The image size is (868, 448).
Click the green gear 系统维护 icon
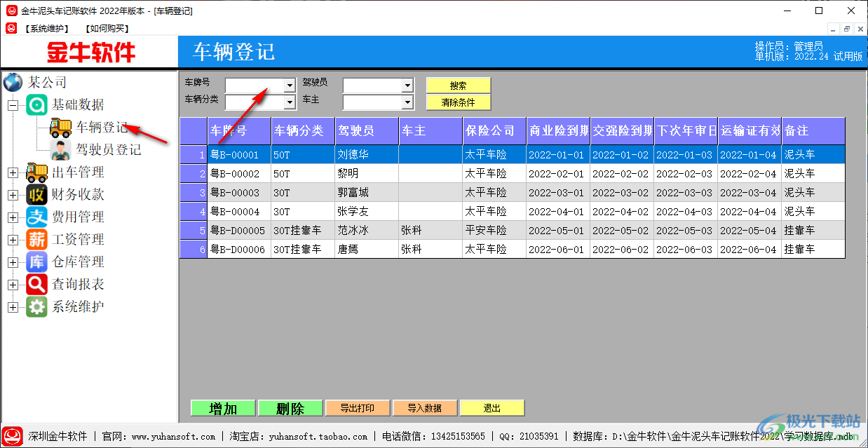(x=36, y=306)
